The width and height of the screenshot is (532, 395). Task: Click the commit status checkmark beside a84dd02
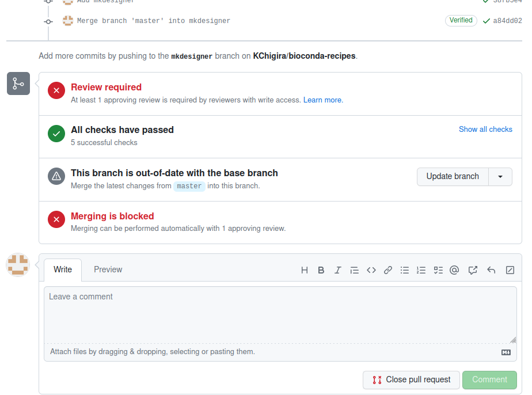pyautogui.click(x=486, y=21)
